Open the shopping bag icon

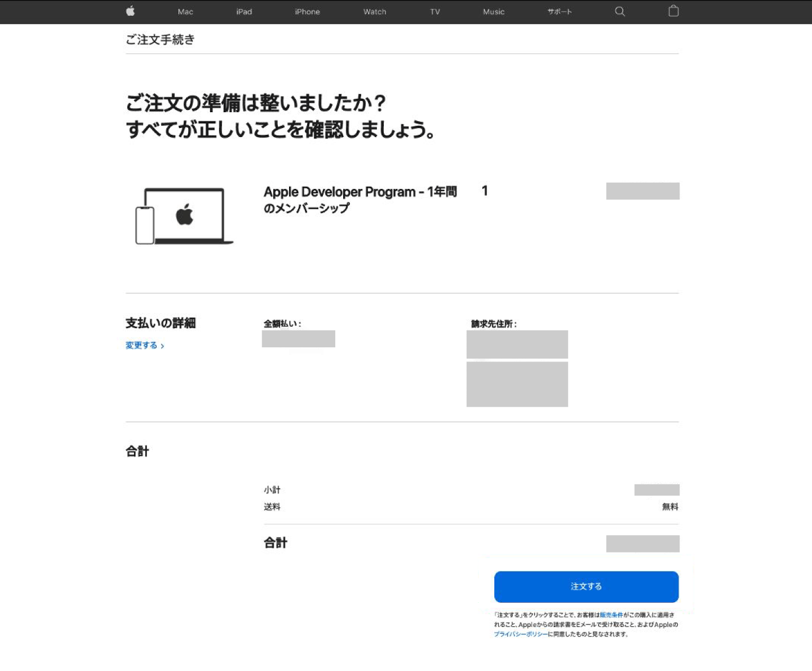[x=673, y=11]
